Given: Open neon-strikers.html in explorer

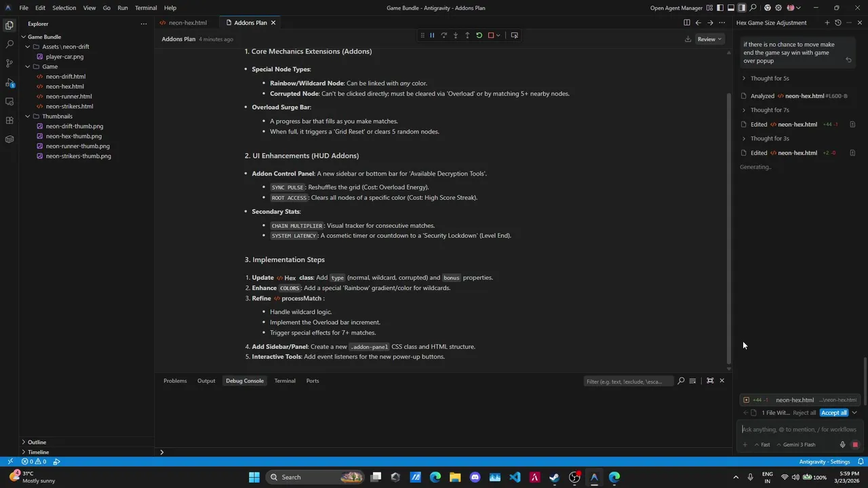Looking at the screenshot, I should (x=69, y=106).
